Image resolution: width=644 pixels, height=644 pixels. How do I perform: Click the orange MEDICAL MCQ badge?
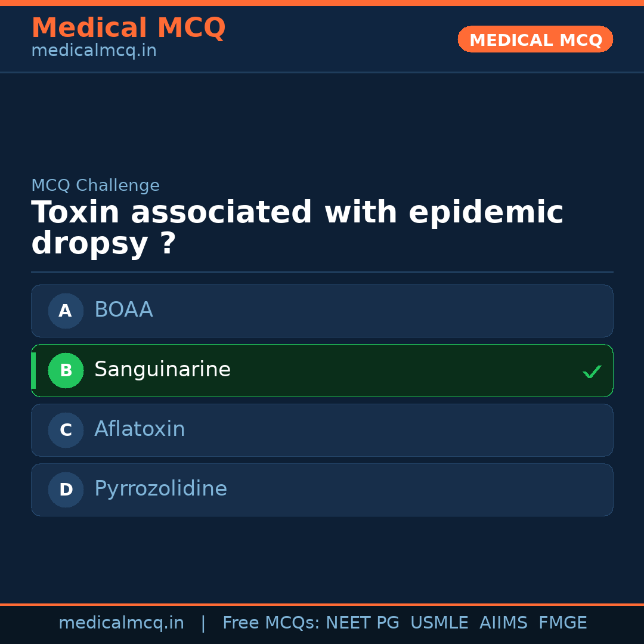tap(535, 39)
